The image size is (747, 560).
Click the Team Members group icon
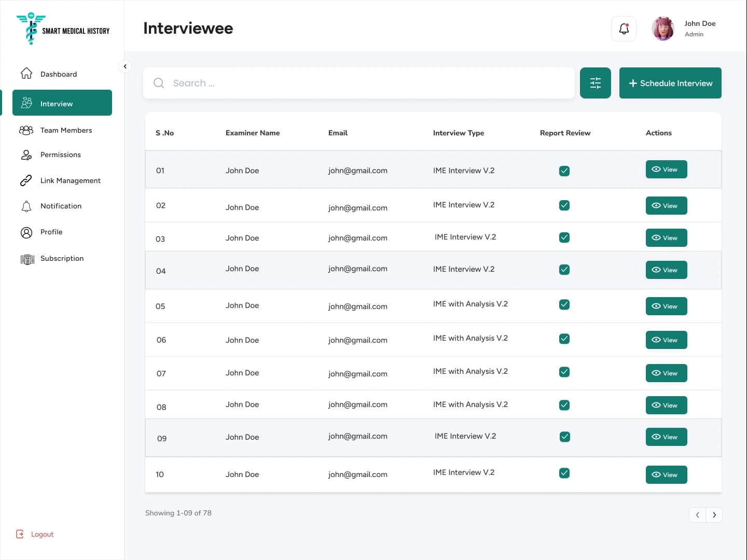26,130
